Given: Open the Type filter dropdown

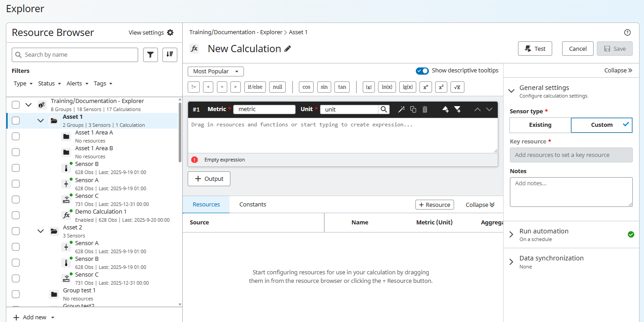Looking at the screenshot, I should coord(23,84).
